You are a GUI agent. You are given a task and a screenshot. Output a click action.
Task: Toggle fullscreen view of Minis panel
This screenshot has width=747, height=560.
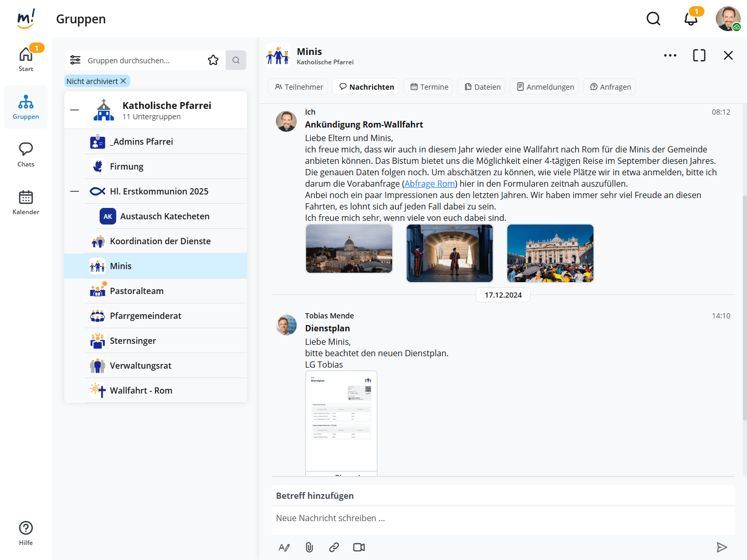pos(699,55)
